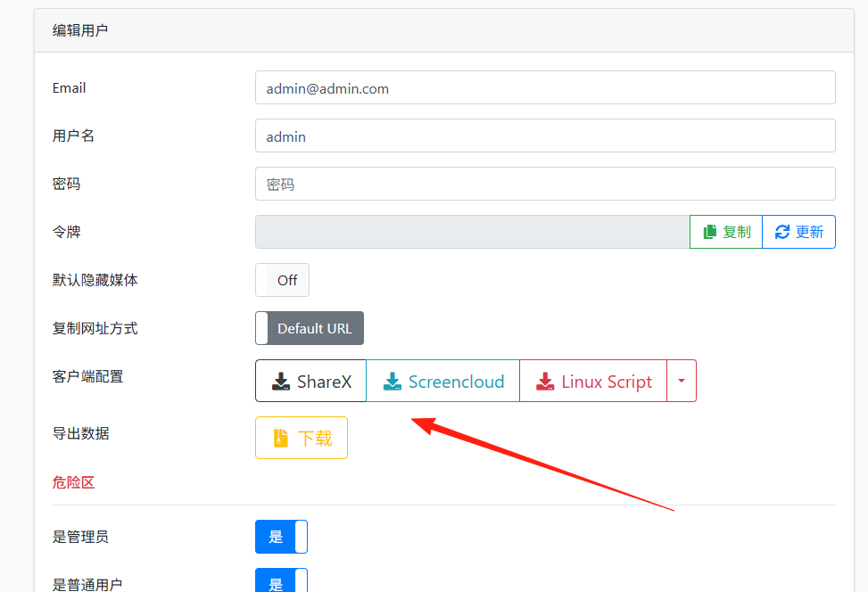This screenshot has height=592, width=868.
Task: Click the 更新 text on the token button
Action: (x=810, y=232)
